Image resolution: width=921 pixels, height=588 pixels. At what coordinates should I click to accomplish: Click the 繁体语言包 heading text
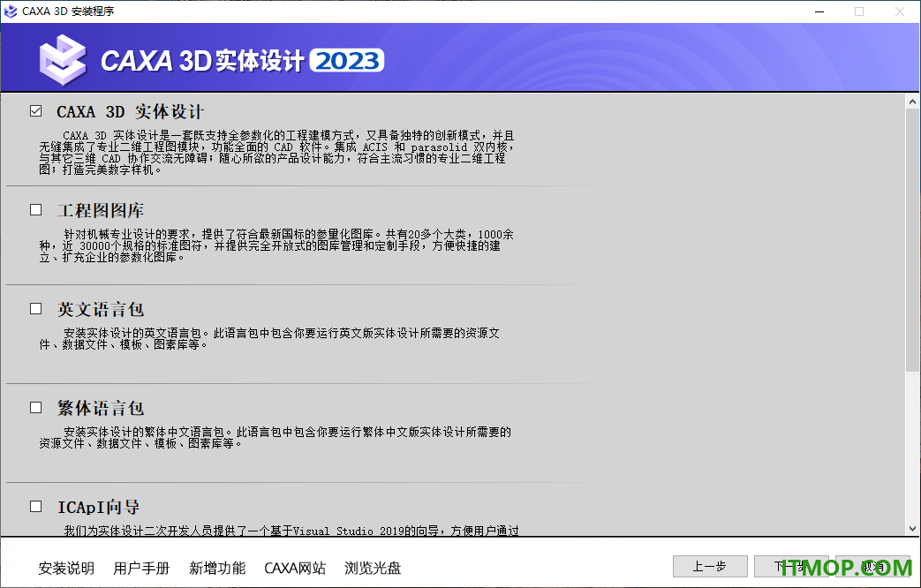tap(101, 408)
